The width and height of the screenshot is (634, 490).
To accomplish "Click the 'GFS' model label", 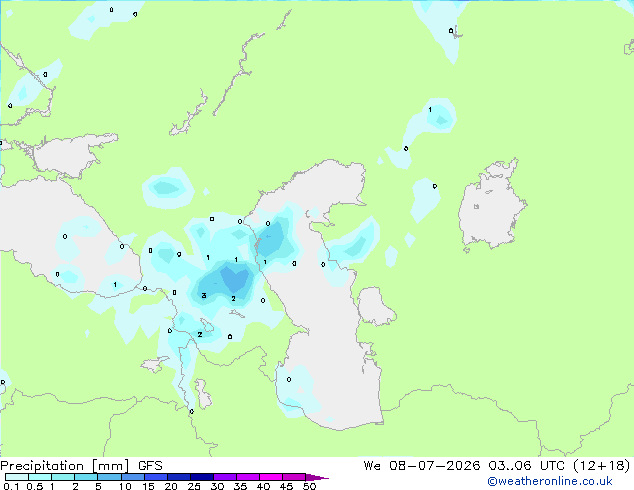I will point(150,466).
